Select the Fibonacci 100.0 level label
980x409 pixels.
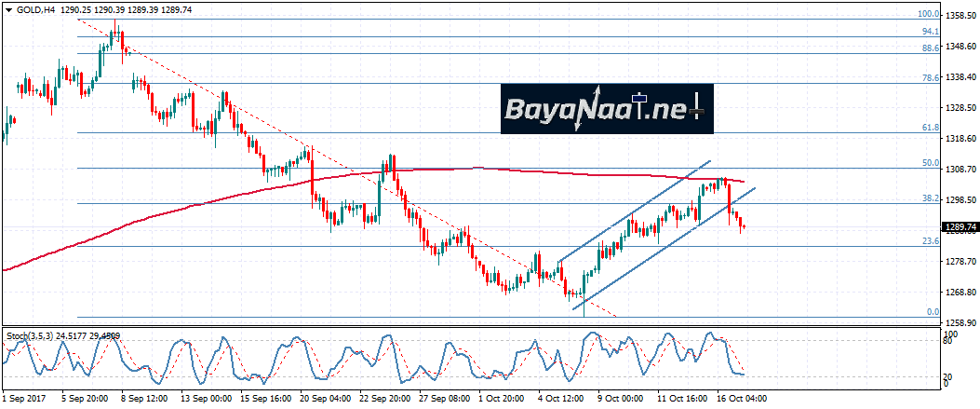pyautogui.click(x=928, y=14)
